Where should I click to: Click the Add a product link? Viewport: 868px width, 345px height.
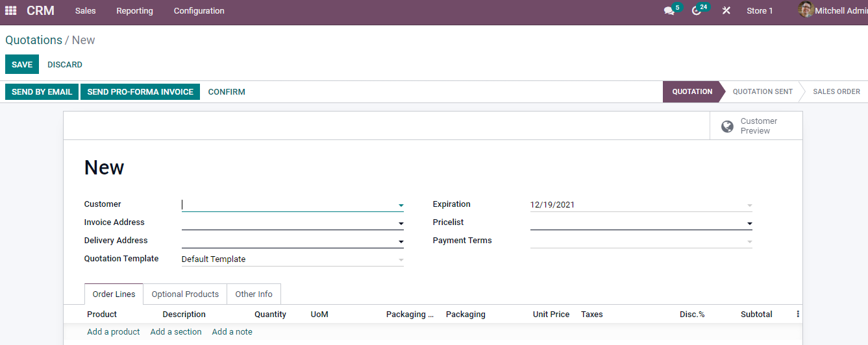[114, 332]
